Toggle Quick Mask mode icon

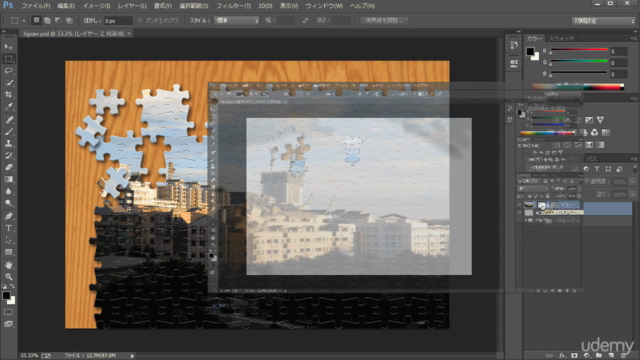point(9,312)
